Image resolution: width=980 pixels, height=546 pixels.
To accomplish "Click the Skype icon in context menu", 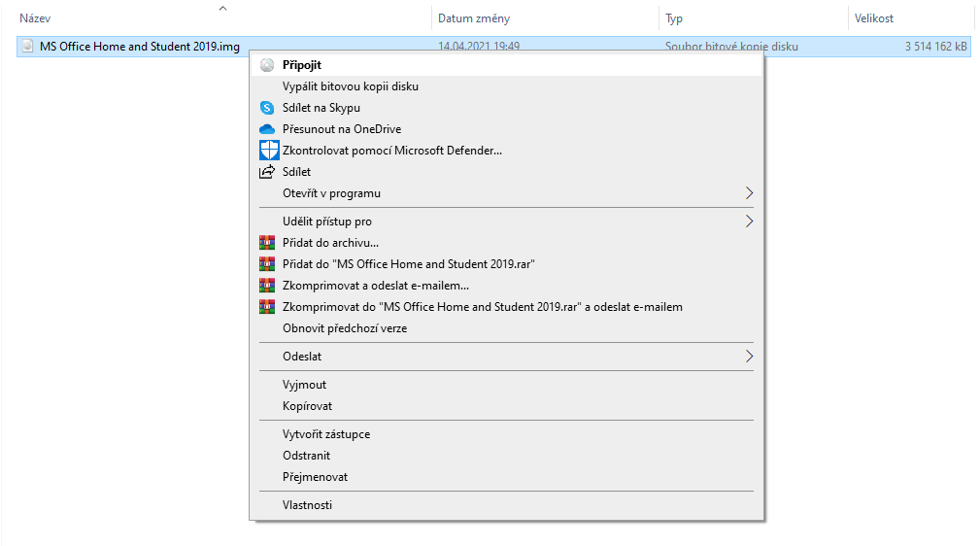I will (x=267, y=108).
